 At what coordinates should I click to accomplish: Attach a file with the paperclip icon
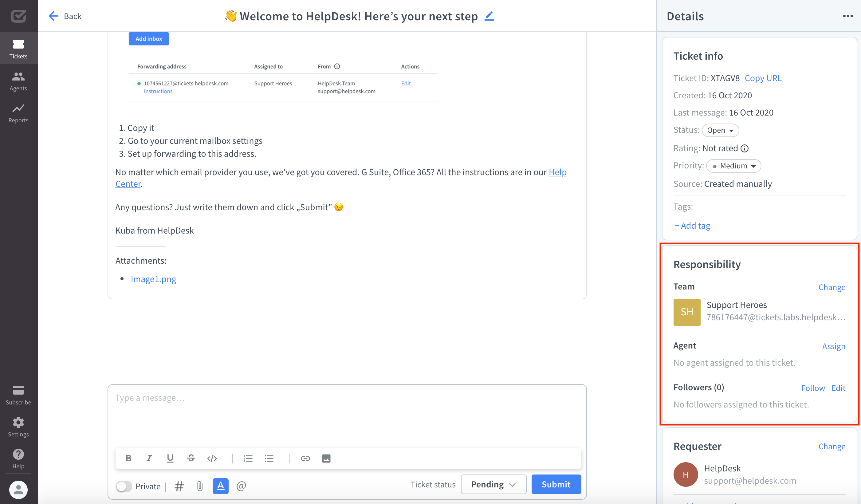(x=200, y=486)
